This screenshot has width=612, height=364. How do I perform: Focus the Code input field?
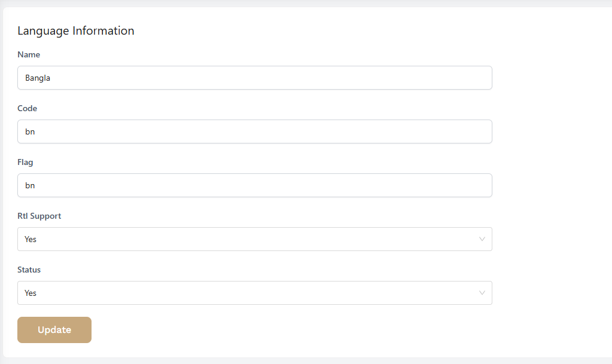click(x=254, y=131)
